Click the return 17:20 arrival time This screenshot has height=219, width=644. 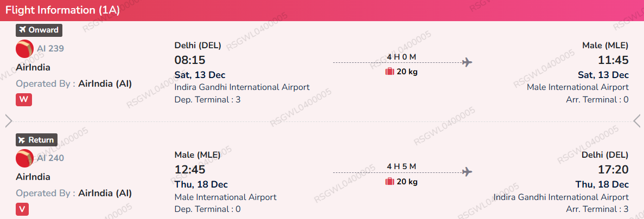[x=613, y=170]
